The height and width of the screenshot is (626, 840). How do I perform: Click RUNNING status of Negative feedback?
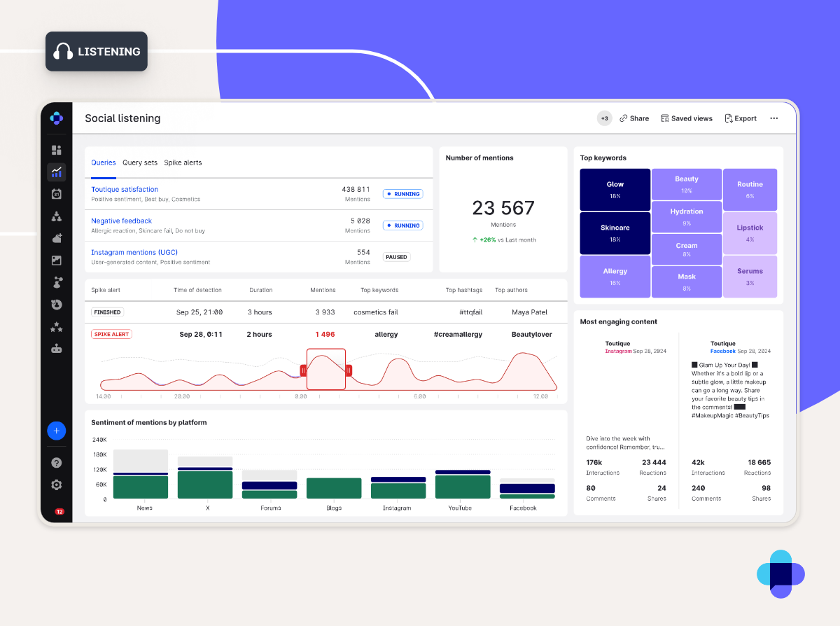click(x=402, y=225)
